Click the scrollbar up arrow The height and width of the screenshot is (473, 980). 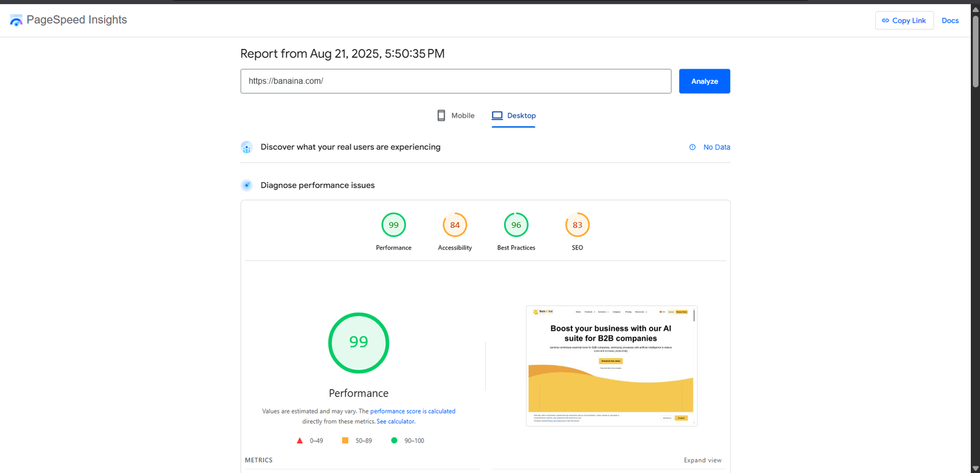pos(975,9)
